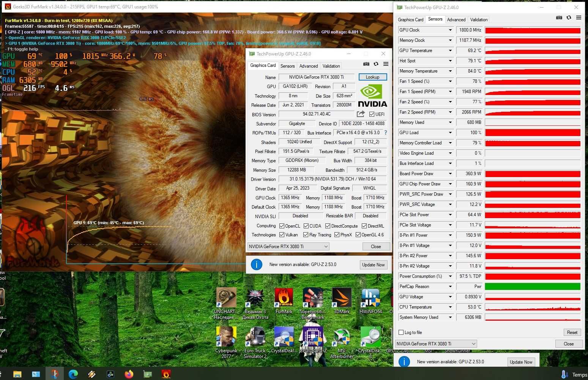
Task: Open Microsoft Edge from taskbar
Action: 73,374
